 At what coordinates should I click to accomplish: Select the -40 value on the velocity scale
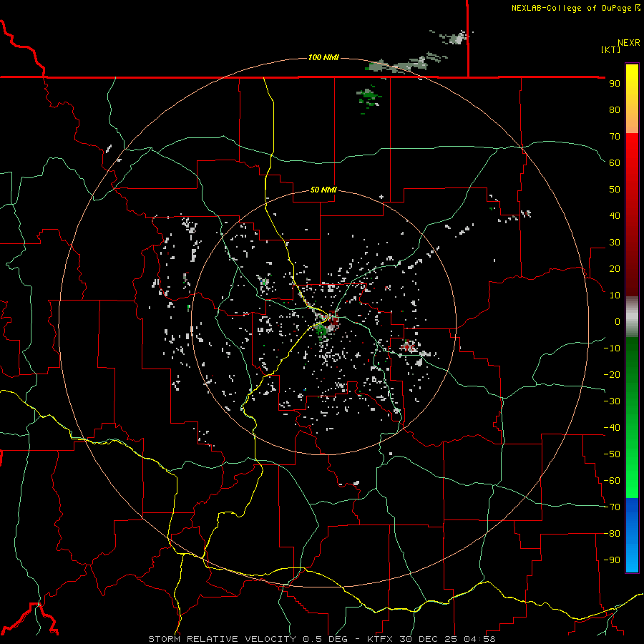click(612, 428)
